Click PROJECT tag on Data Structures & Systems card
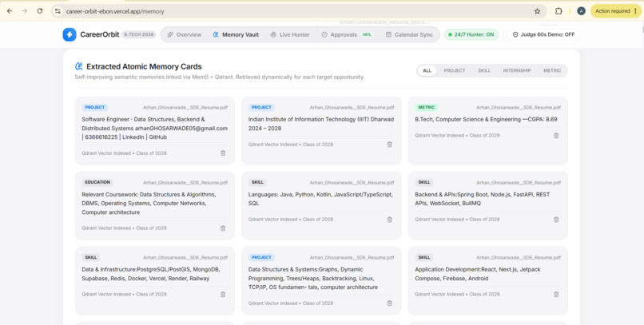Image resolution: width=644 pixels, height=325 pixels. point(261,258)
